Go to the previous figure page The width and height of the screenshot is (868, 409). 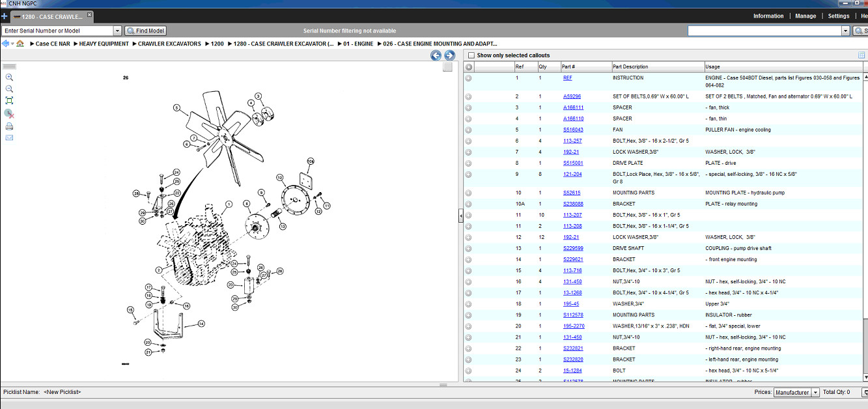(436, 55)
